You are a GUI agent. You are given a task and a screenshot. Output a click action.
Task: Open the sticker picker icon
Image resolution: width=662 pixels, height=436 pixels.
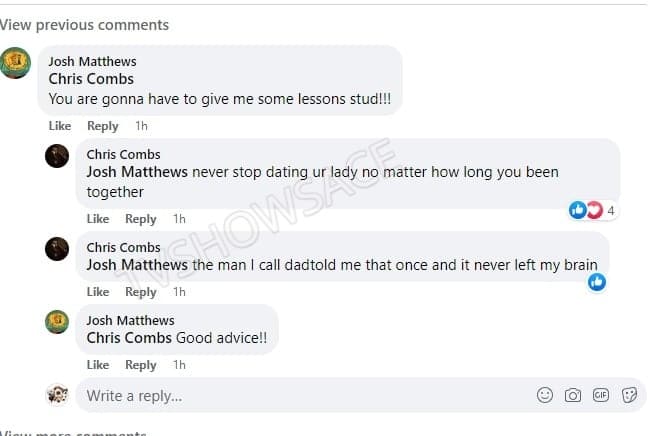point(630,395)
